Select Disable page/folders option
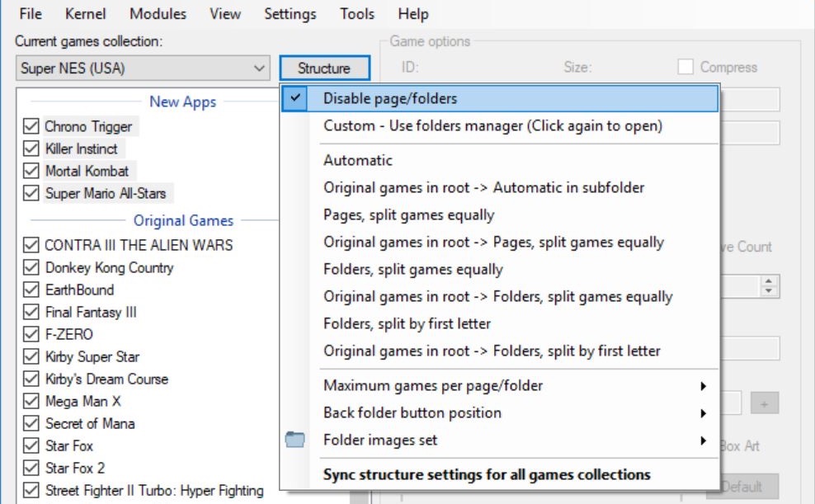815x504 pixels. [x=500, y=98]
